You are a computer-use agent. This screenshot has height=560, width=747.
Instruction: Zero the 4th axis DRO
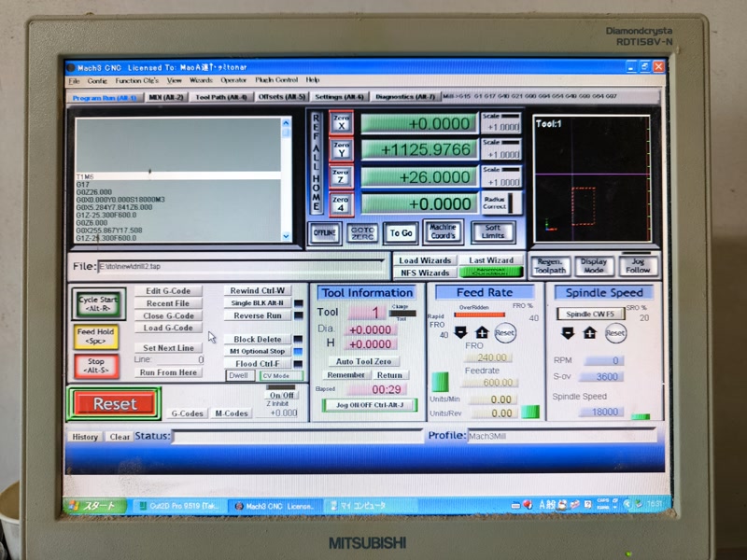[x=341, y=203]
